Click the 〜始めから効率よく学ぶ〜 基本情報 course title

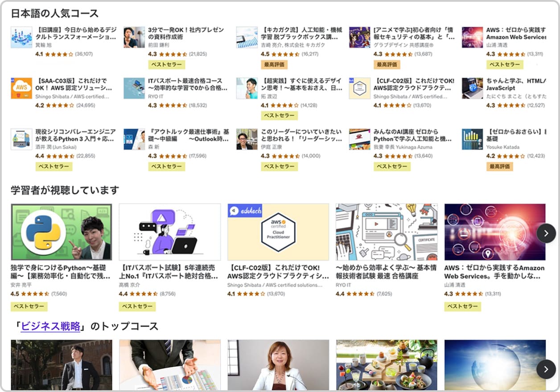(x=387, y=272)
